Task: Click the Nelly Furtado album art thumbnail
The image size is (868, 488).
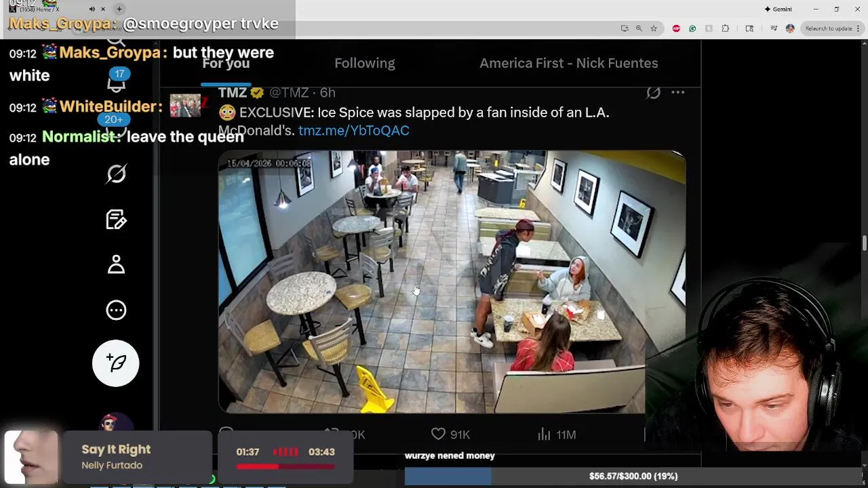Action: (31, 457)
